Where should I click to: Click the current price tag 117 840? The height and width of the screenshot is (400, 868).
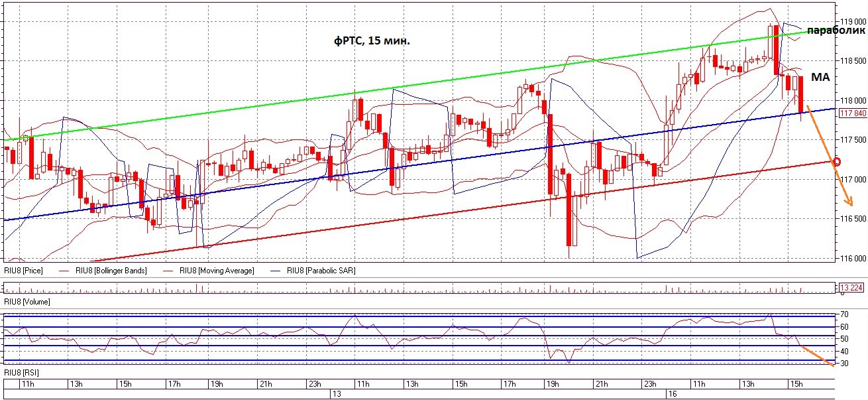(853, 113)
